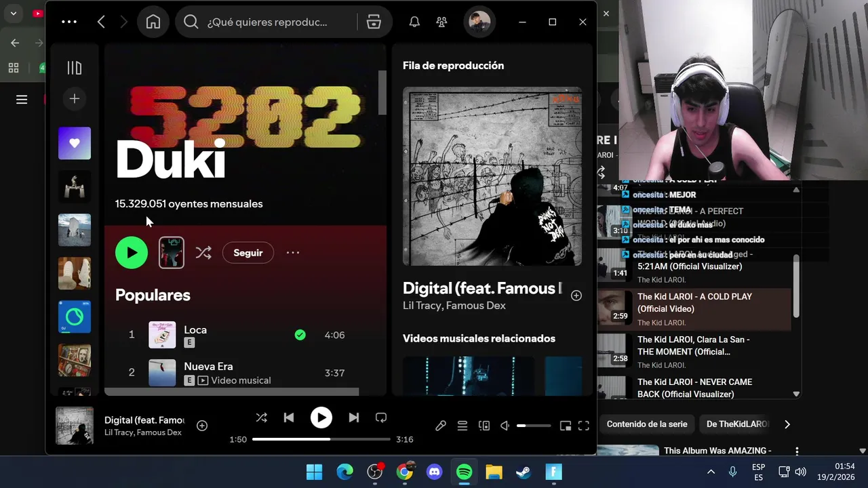Open the miniplayer
The height and width of the screenshot is (488, 868).
pos(566,426)
